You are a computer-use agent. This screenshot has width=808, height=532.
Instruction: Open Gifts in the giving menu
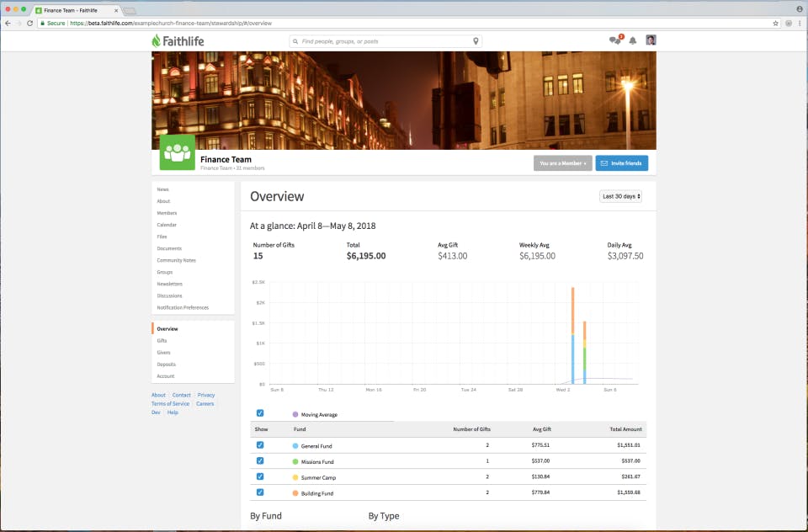pos(162,341)
